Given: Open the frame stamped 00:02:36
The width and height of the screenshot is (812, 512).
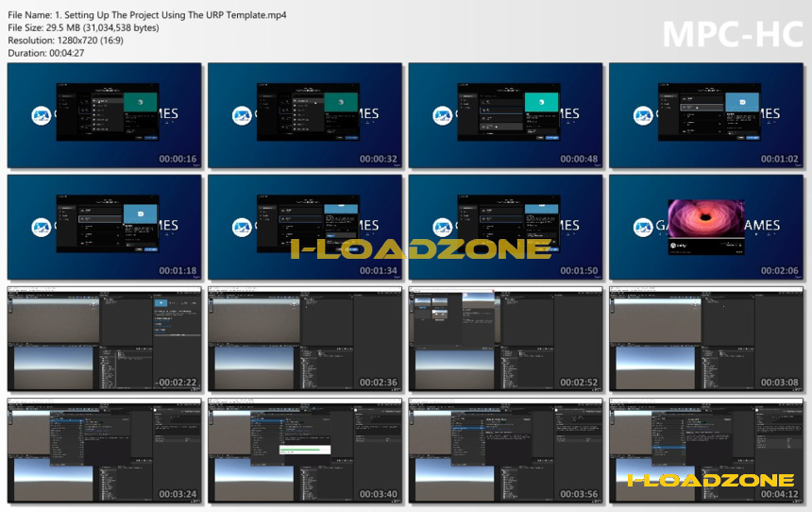Looking at the screenshot, I should 304,339.
